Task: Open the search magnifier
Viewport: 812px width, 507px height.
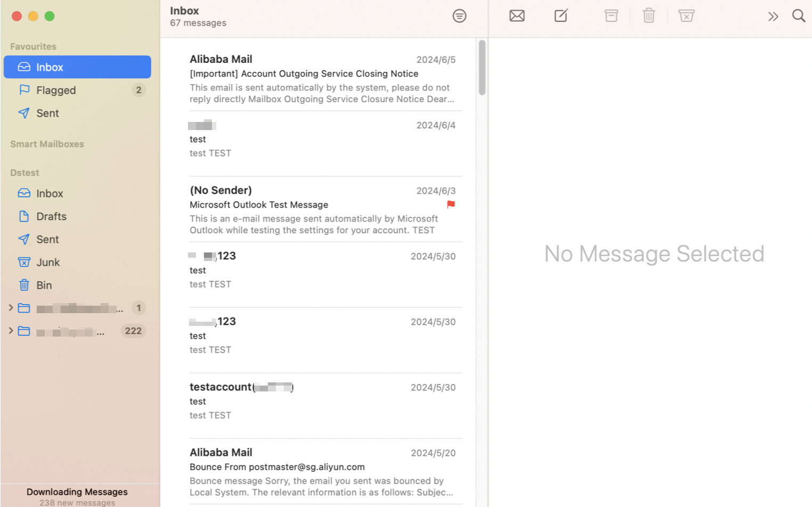Action: pyautogui.click(x=798, y=15)
